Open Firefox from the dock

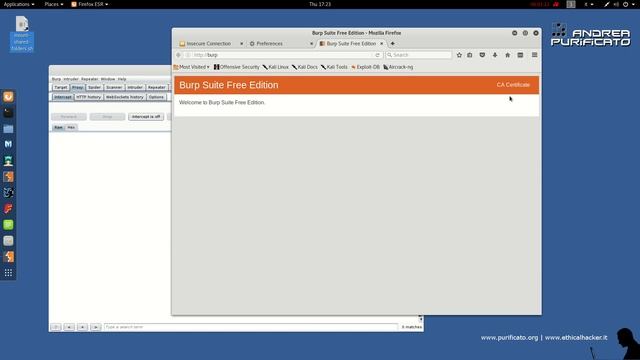tap(8, 97)
